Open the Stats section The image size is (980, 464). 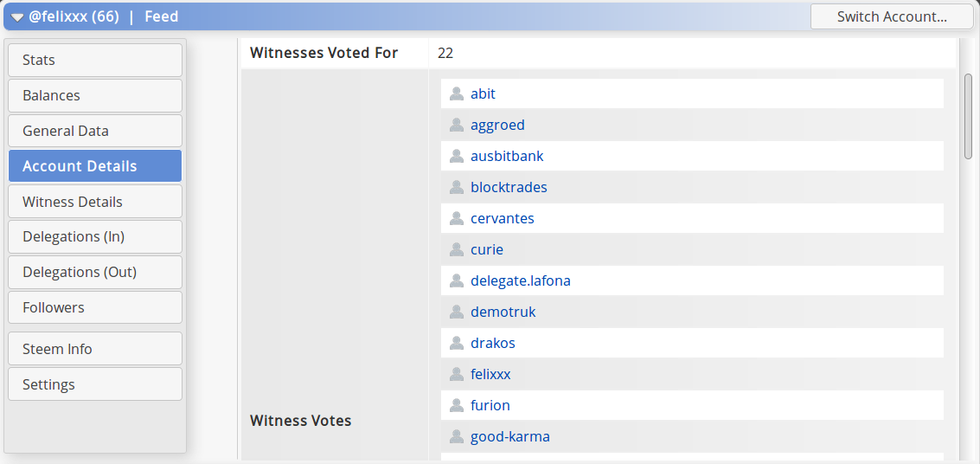96,60
